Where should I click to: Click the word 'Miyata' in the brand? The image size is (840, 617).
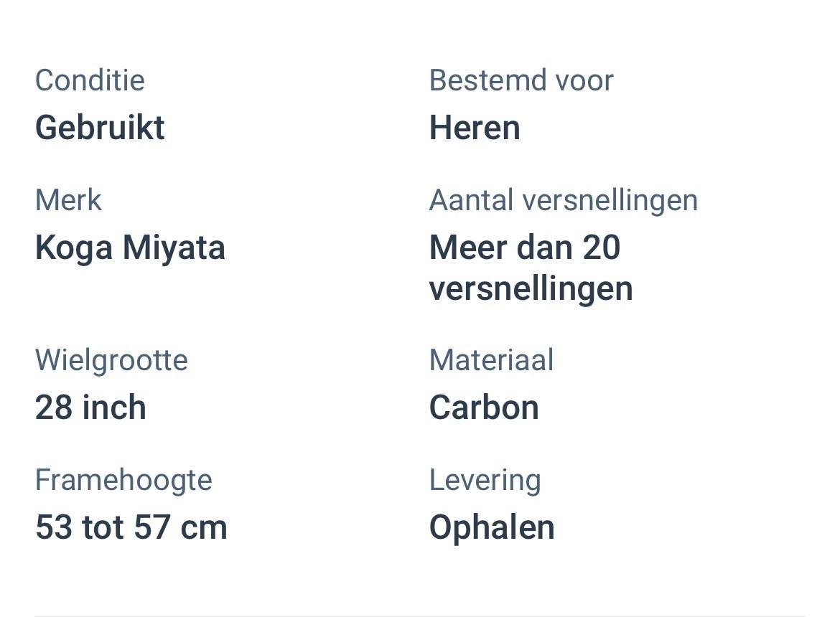174,248
